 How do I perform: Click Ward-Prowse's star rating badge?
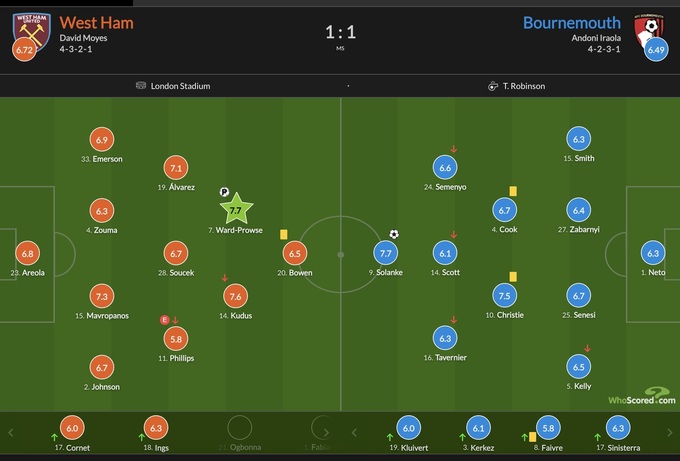[236, 211]
